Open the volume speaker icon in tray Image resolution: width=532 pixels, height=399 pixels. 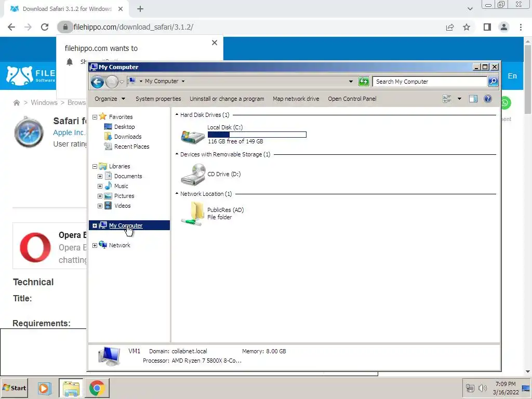(x=482, y=388)
